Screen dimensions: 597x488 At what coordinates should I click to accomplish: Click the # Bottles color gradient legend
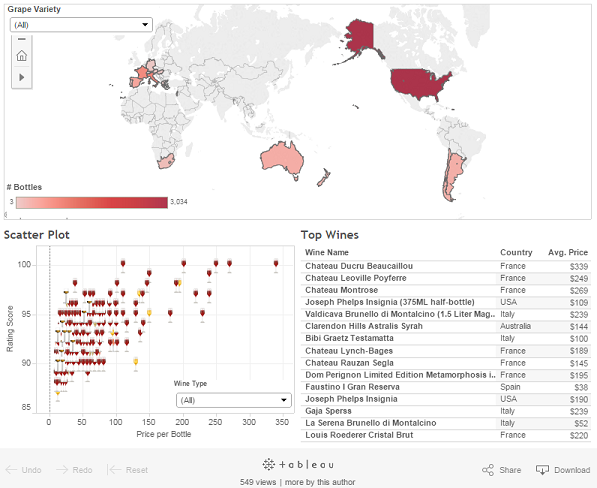click(92, 203)
